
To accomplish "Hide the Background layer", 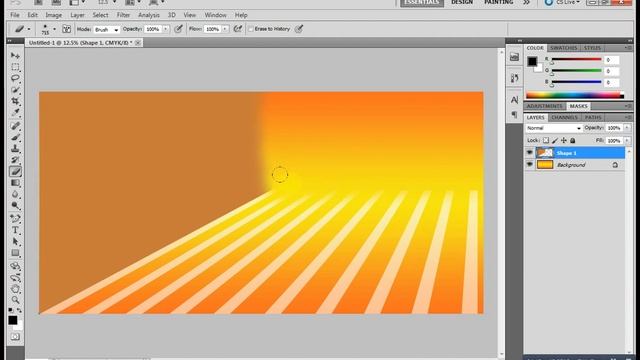I will point(529,164).
